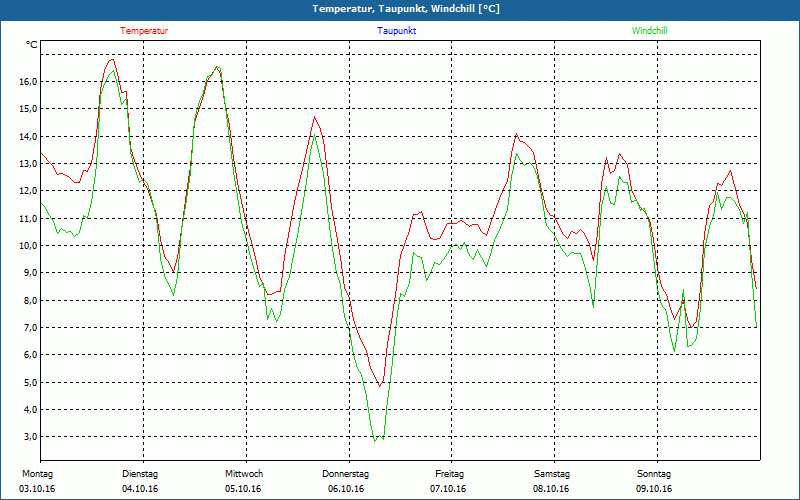Click the Dienstag day label
Image resolution: width=800 pixels, height=500 pixels.
[x=140, y=474]
